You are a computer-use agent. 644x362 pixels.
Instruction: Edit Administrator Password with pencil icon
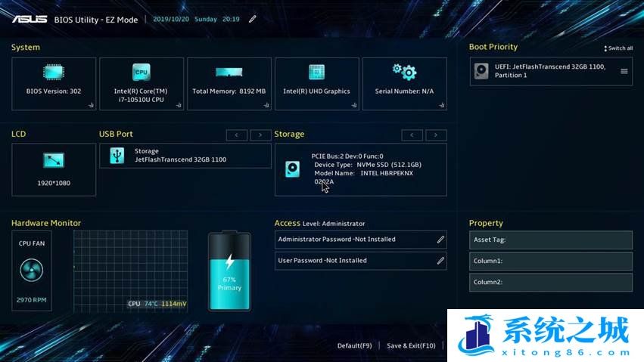pyautogui.click(x=440, y=240)
